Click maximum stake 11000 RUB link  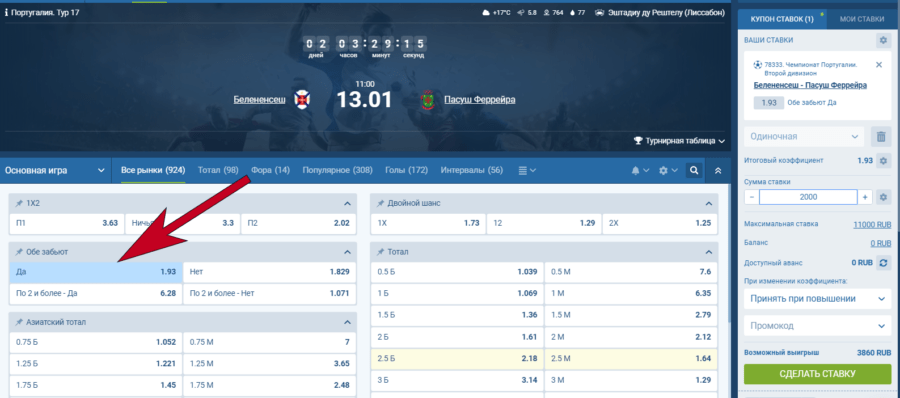[872, 225]
